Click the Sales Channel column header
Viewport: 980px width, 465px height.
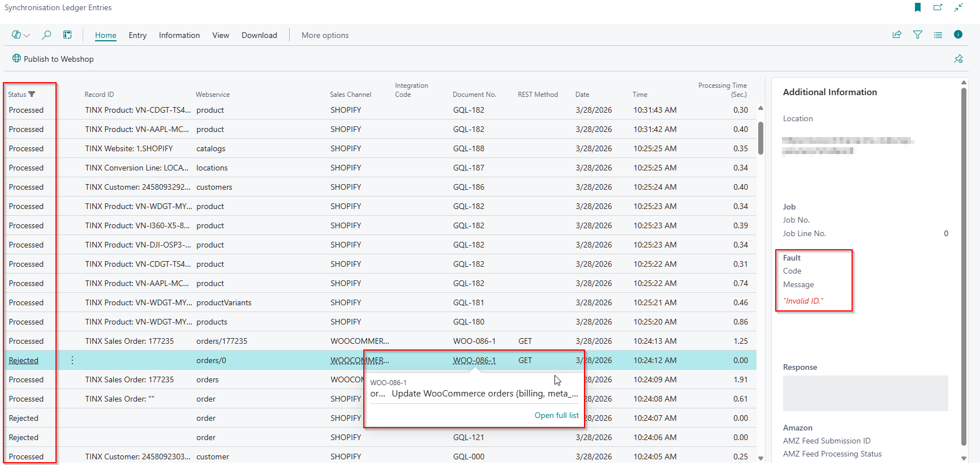tap(351, 95)
